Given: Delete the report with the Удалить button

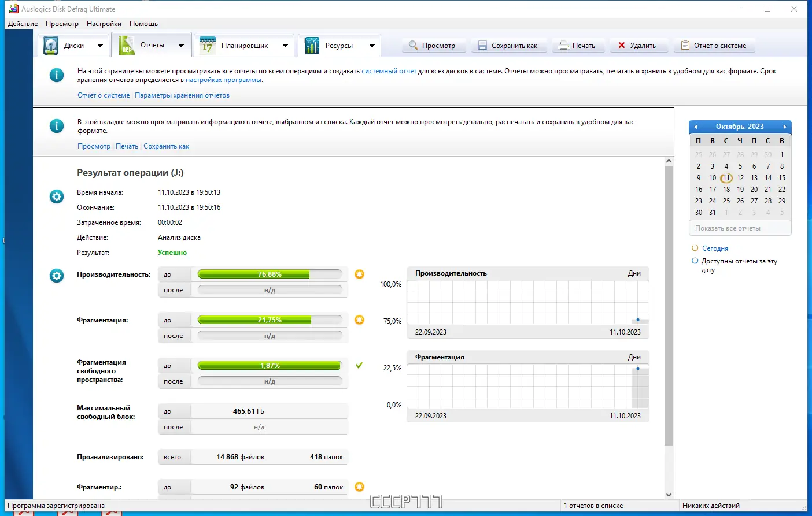Looking at the screenshot, I should [x=638, y=46].
